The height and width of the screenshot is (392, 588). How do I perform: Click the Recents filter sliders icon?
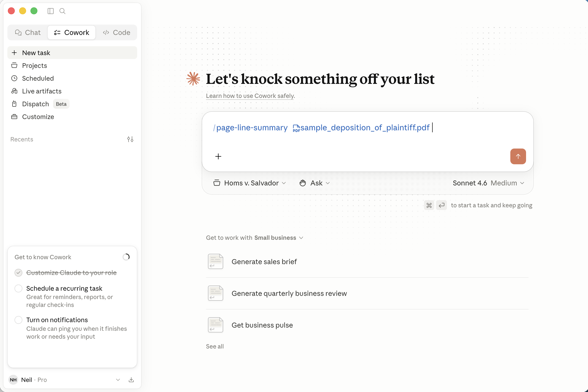click(x=130, y=139)
